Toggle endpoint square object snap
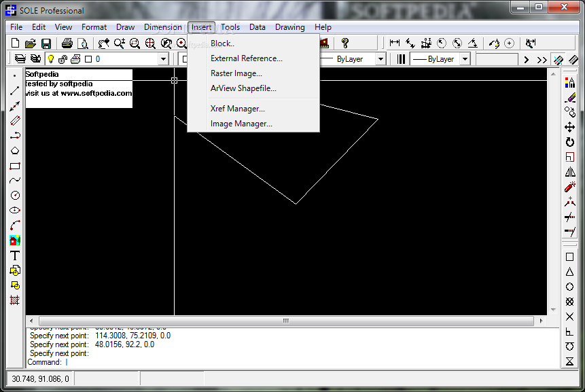Image resolution: width=585 pixels, height=392 pixels. click(569, 257)
